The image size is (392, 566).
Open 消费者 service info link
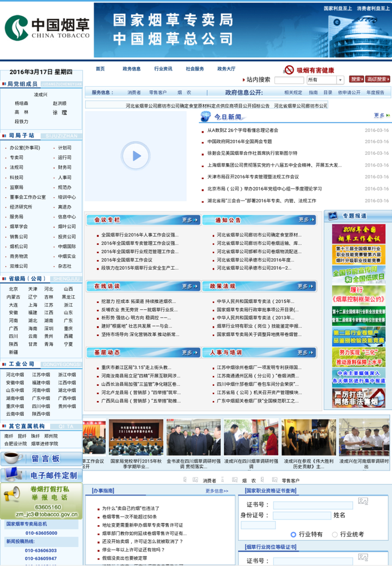[134, 93]
